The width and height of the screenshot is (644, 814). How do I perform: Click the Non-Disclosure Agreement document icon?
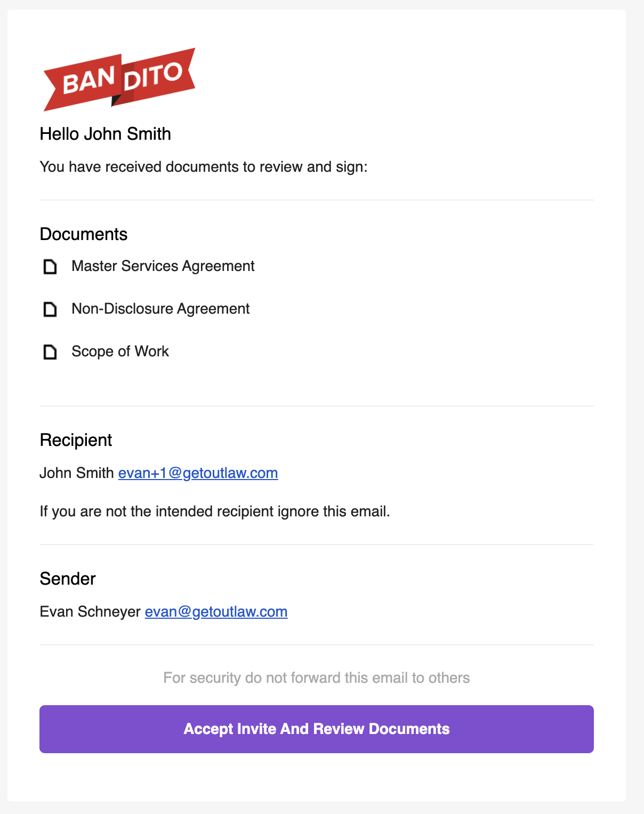tap(50, 309)
